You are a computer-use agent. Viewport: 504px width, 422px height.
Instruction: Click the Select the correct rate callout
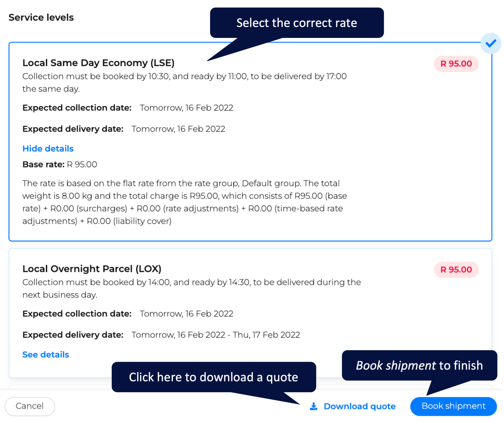pos(297,23)
